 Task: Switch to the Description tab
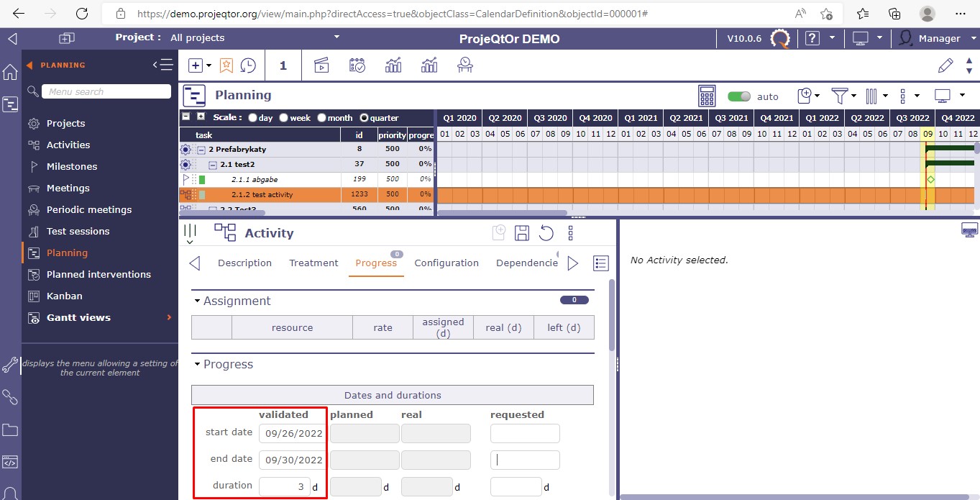[x=244, y=263]
